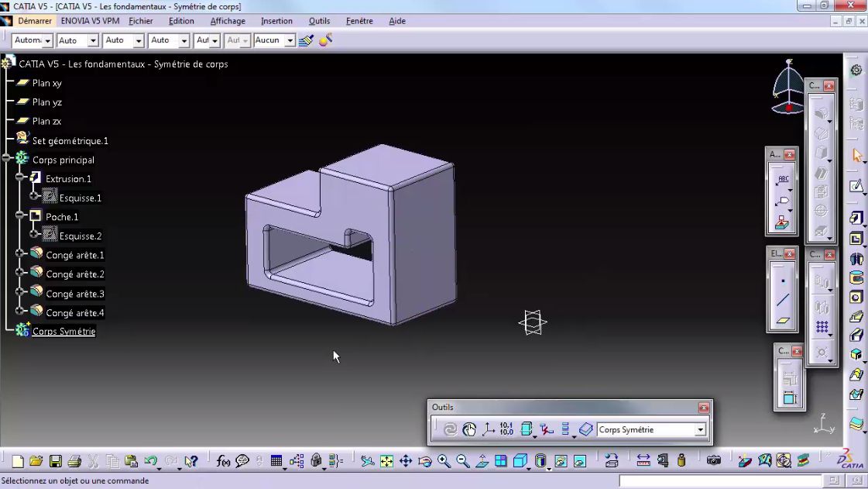868x489 pixels.
Task: Click the What's This help cursor icon
Action: pos(191,461)
